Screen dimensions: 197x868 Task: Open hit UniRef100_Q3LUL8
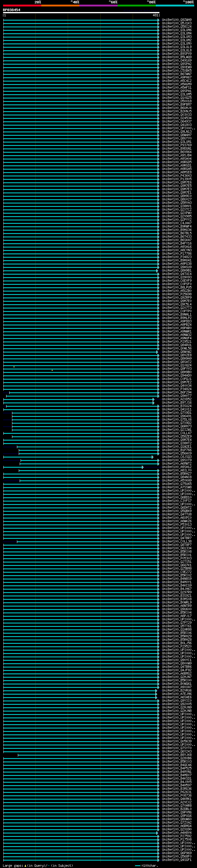[x=177, y=50]
